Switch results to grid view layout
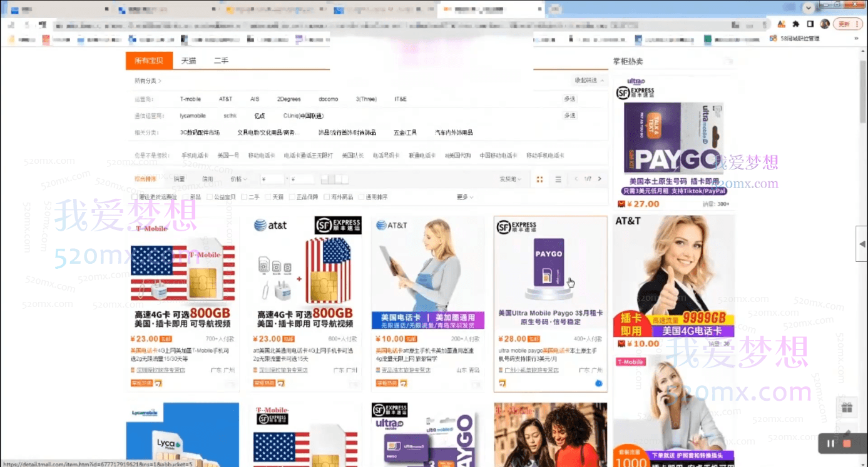Image resolution: width=868 pixels, height=467 pixels. pos(539,179)
